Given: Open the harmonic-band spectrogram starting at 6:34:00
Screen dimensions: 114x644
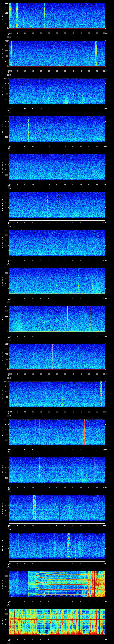Looking at the screenshot, I should coord(57,584).
